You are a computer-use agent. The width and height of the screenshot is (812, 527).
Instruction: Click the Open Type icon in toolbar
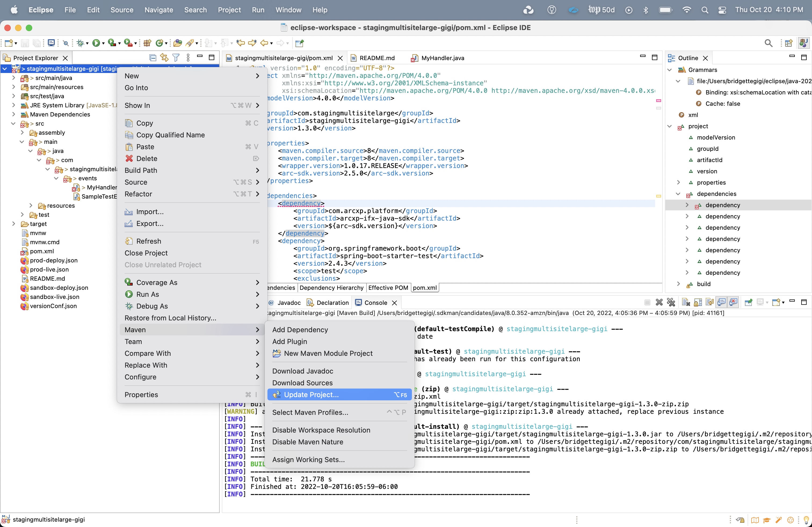177,43
